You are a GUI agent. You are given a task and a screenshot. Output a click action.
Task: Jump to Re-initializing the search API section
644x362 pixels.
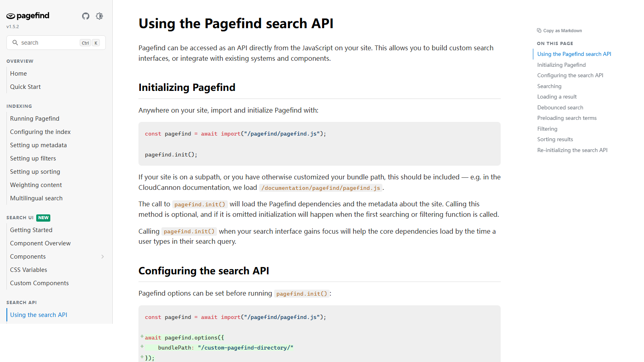click(x=572, y=150)
